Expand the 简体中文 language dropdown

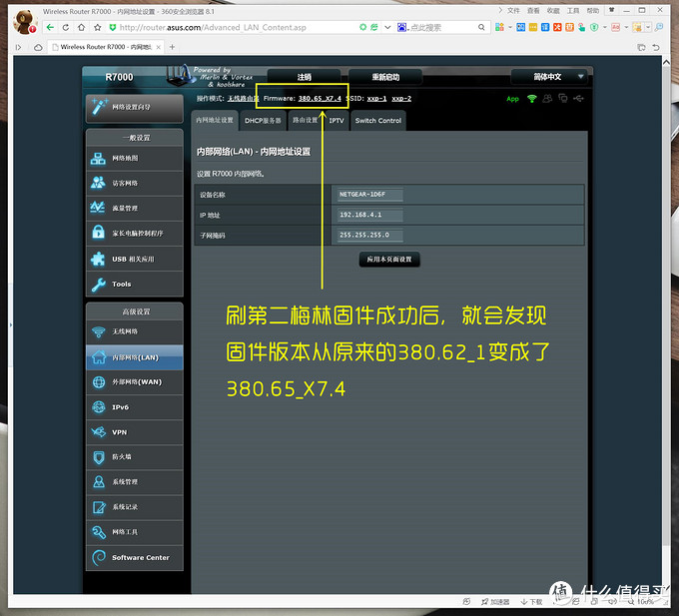coord(550,77)
